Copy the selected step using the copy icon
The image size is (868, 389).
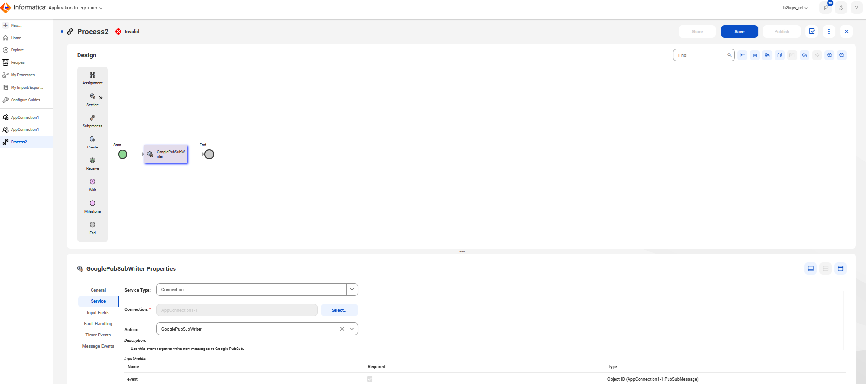tap(779, 55)
